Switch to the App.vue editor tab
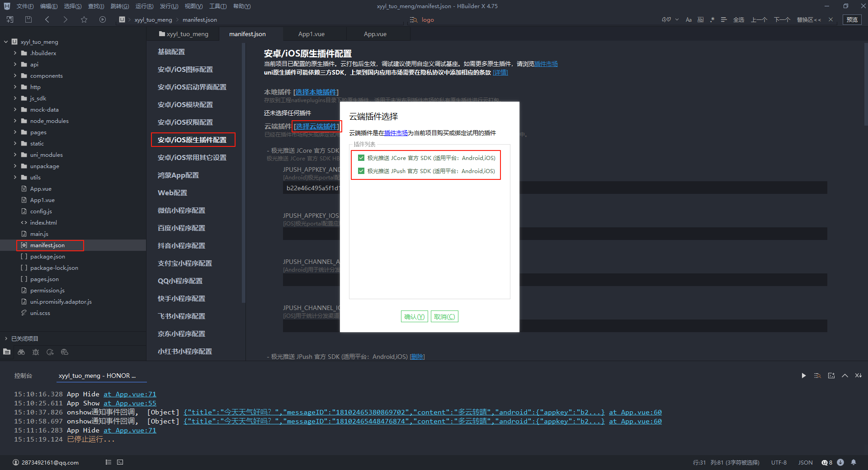868x470 pixels. [x=375, y=34]
